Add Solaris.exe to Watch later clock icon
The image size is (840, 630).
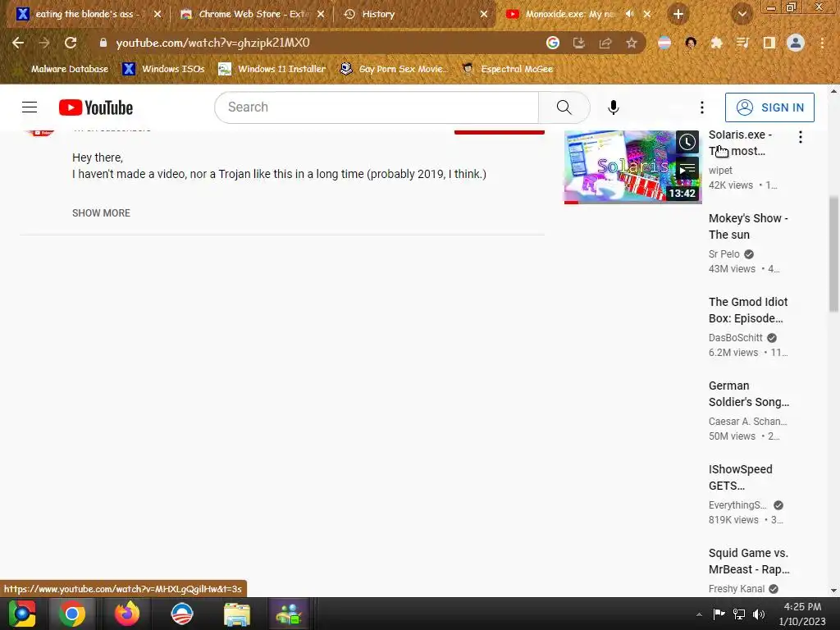(x=687, y=142)
